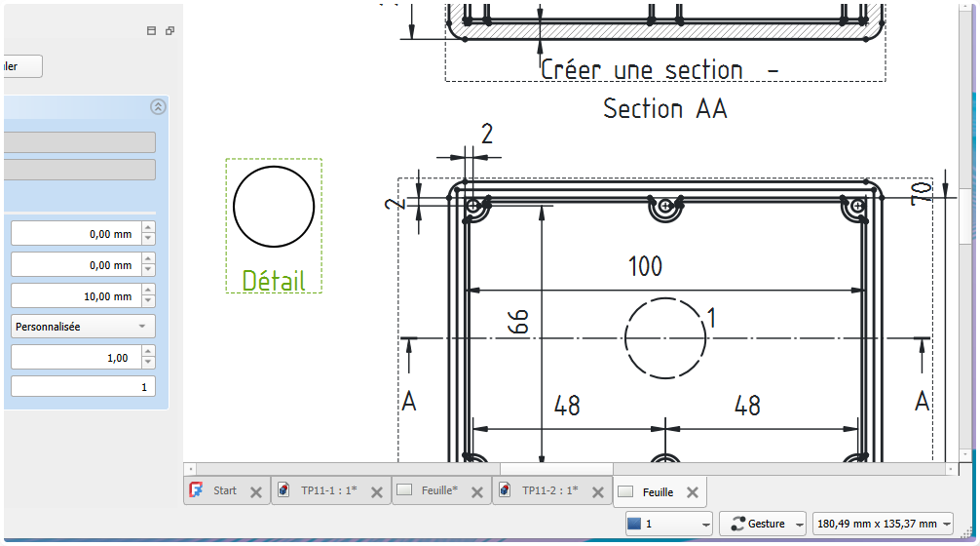The height and width of the screenshot is (546, 980).
Task: Close the TP11-2 : 1* tab
Action: pos(597,492)
